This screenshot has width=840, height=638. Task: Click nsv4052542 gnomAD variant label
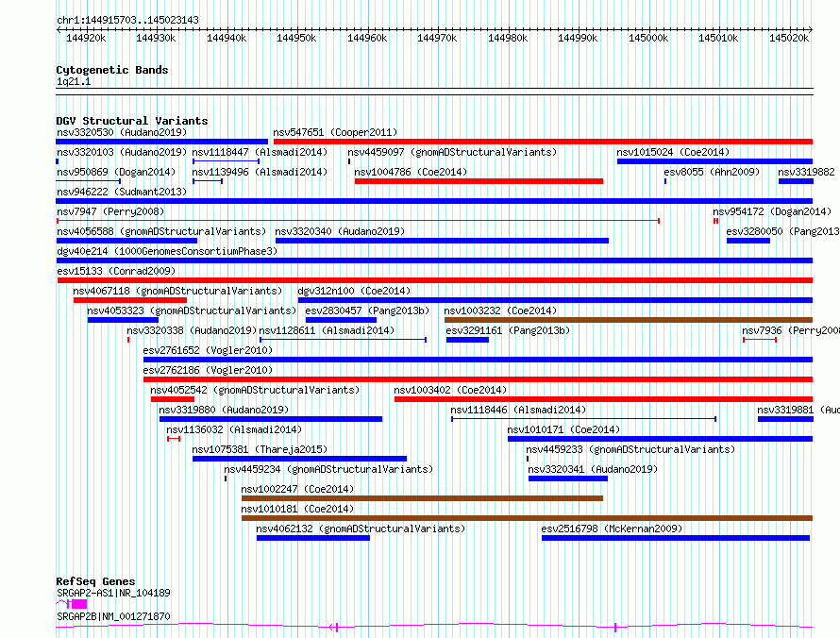click(255, 390)
